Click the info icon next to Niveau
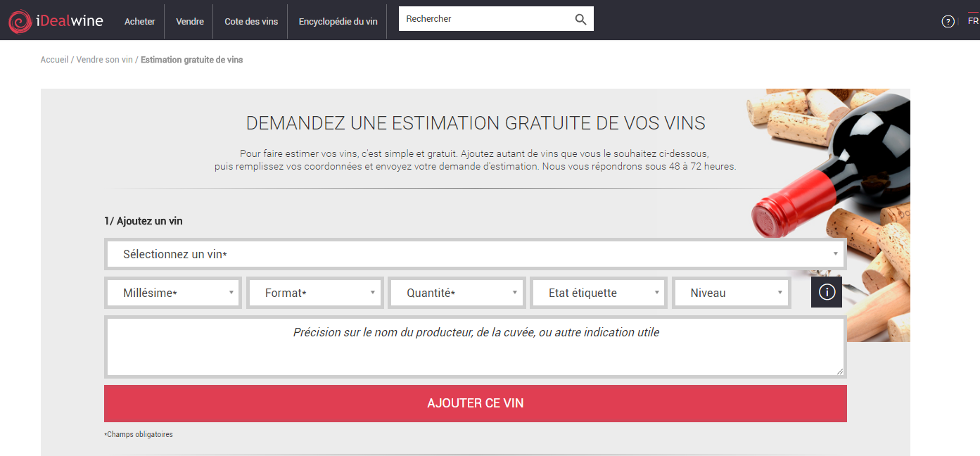The image size is (980, 456). [826, 291]
